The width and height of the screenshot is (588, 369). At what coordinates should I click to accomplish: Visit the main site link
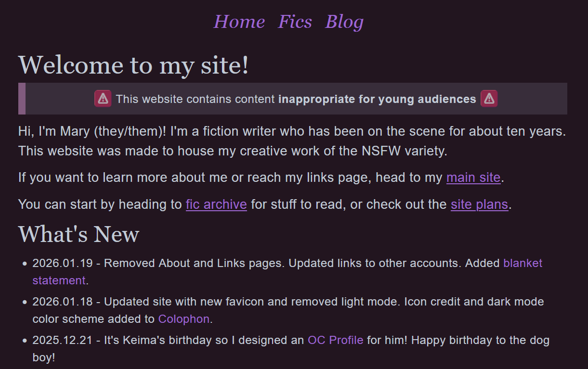coord(473,178)
